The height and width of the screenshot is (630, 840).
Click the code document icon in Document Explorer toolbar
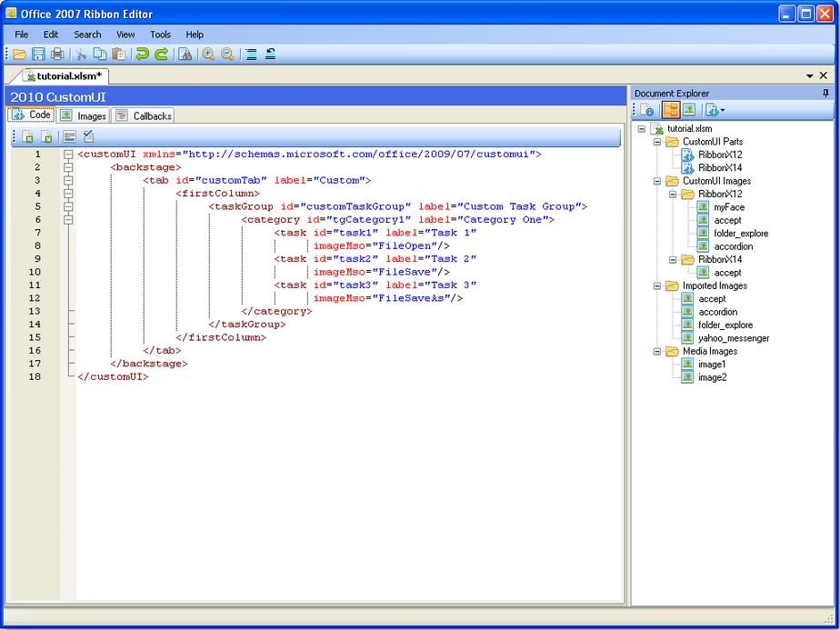point(712,110)
